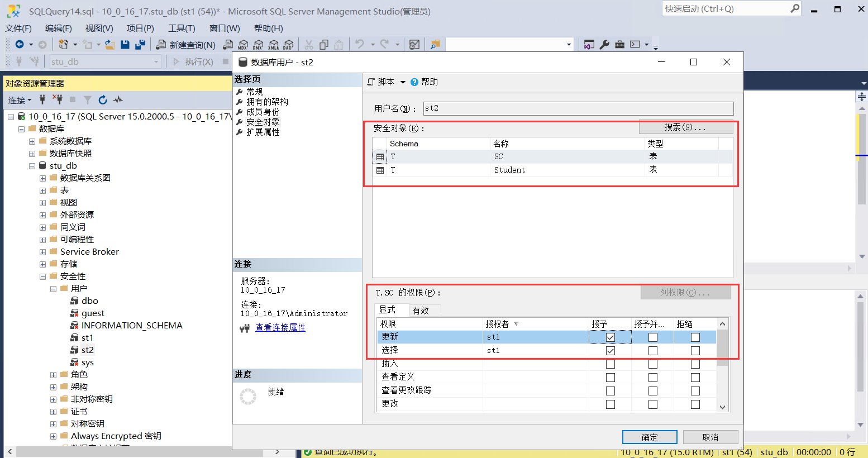This screenshot has height=458, width=868.
Task: Click the find in files icon
Action: click(435, 45)
